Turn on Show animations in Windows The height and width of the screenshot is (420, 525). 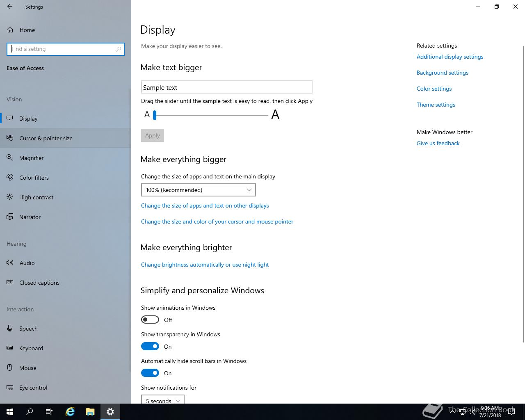(x=150, y=320)
